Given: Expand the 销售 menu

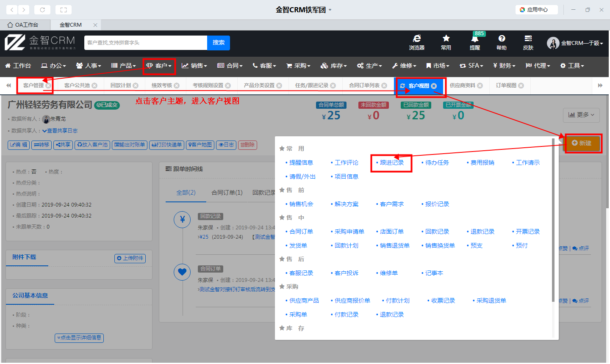Looking at the screenshot, I should [x=194, y=66].
